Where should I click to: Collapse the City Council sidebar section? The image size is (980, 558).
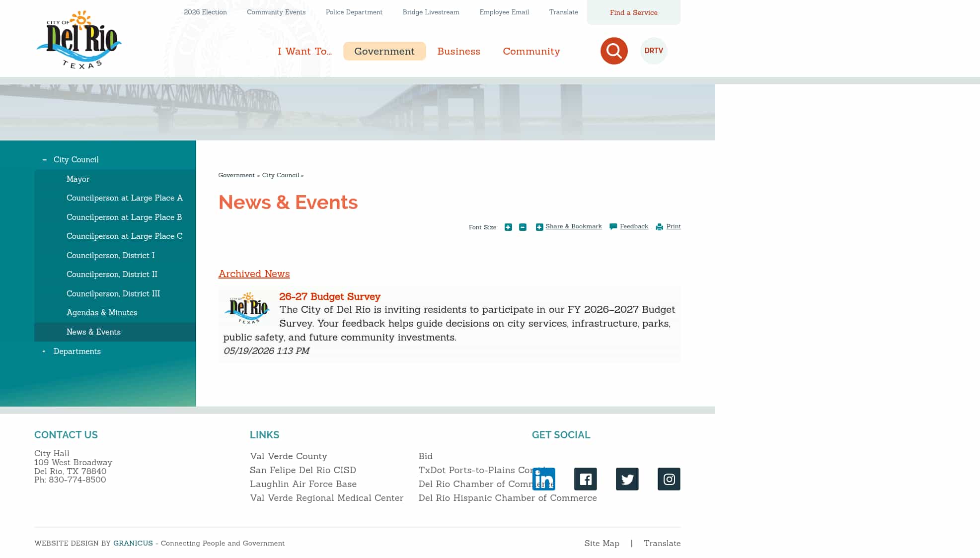coord(44,160)
